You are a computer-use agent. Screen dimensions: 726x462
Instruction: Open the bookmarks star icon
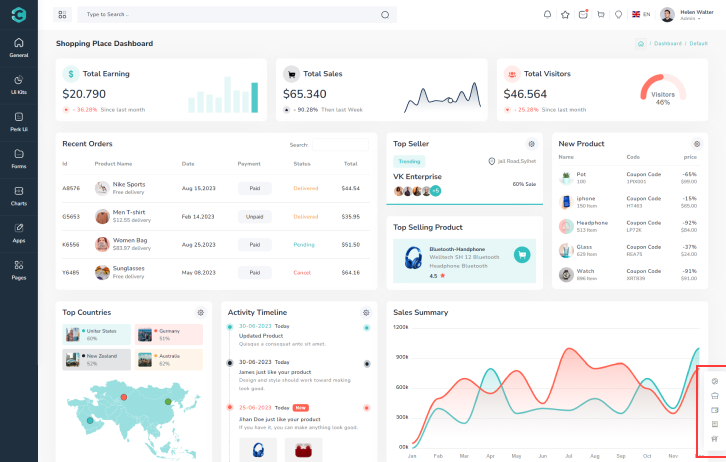tap(565, 15)
